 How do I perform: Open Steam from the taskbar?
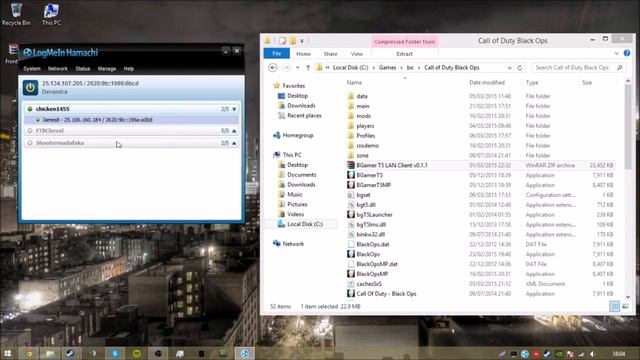coord(71,353)
